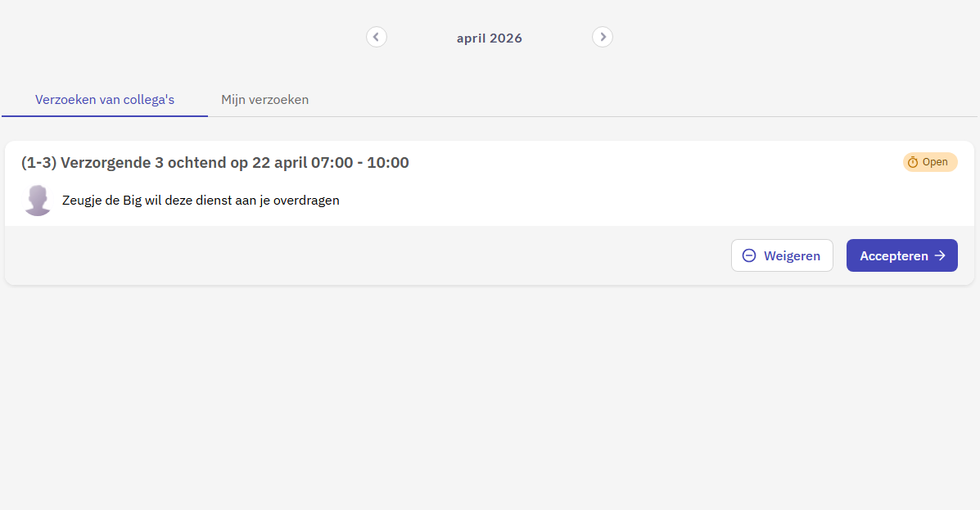The image size is (980, 510).
Task: Click the minus-circle icon on Weigeren
Action: pos(748,255)
